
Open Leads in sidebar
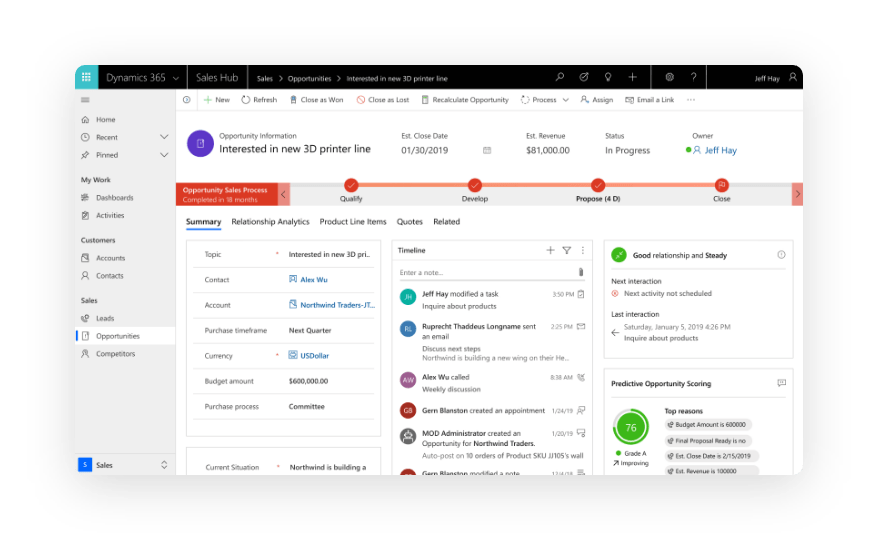(x=105, y=318)
